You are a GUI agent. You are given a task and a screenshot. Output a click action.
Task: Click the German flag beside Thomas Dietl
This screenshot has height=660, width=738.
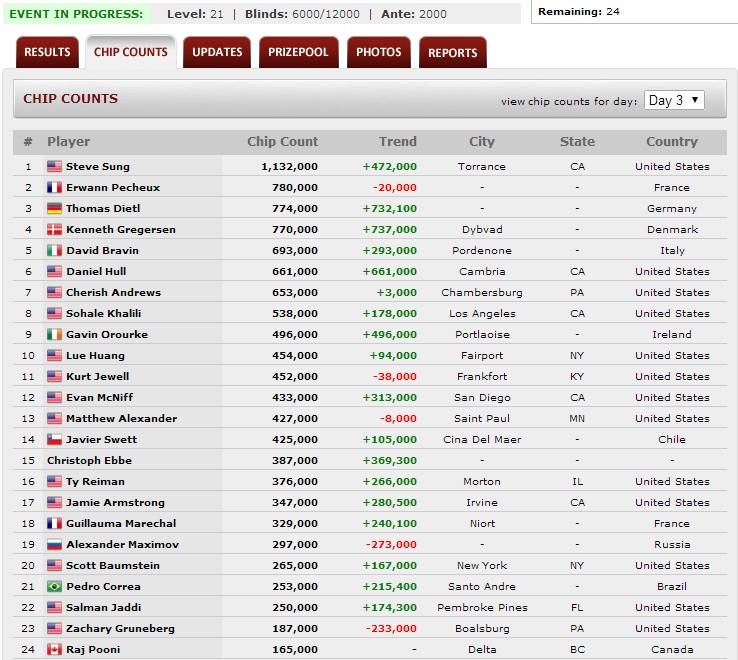click(54, 209)
